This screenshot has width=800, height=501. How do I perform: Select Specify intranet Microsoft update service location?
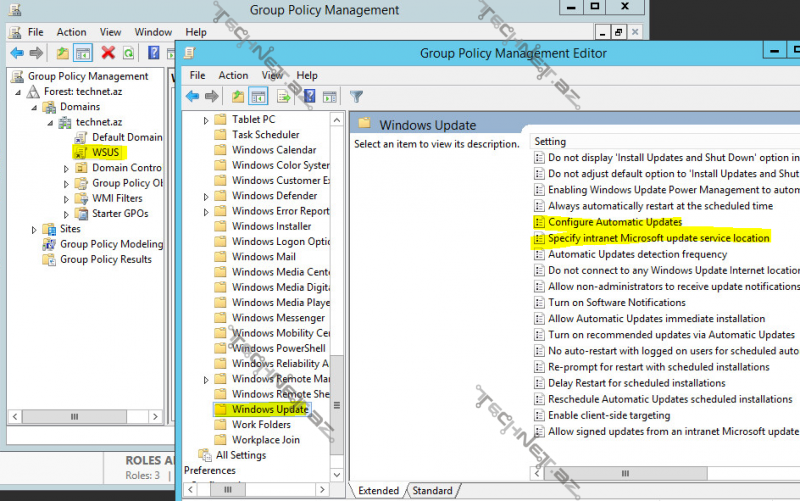point(658,238)
